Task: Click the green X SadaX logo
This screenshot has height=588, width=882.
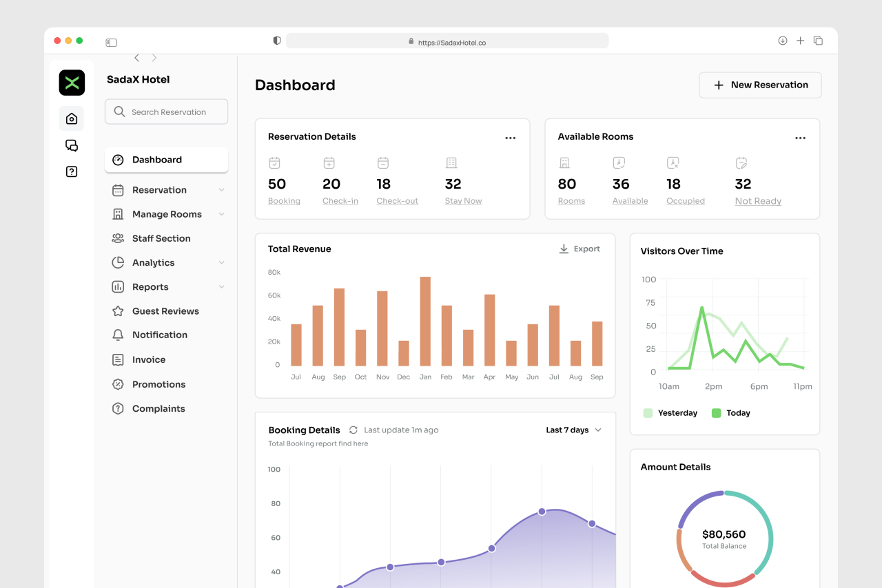Action: 72,83
